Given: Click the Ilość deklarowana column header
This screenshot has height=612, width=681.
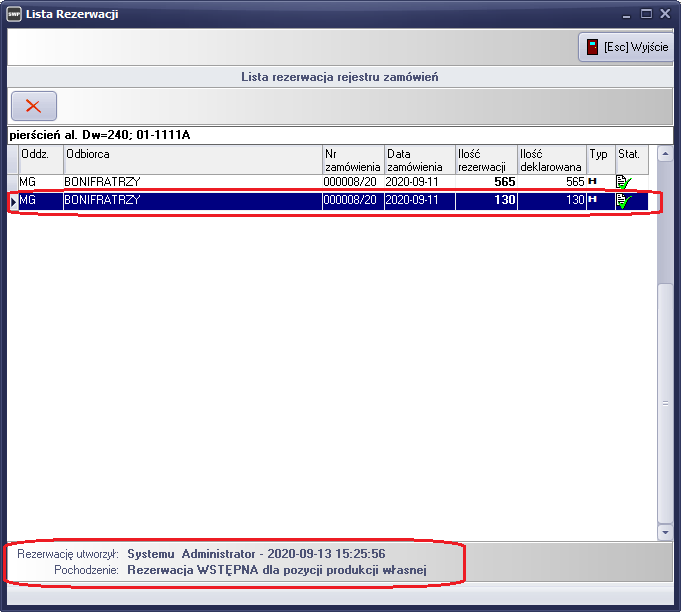Looking at the screenshot, I should pos(551,160).
